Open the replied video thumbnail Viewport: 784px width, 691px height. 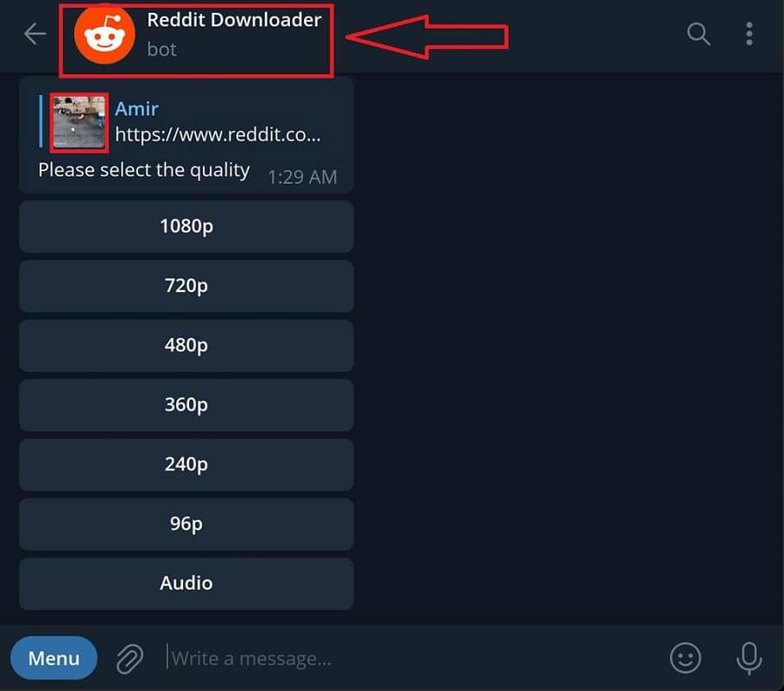[79, 123]
